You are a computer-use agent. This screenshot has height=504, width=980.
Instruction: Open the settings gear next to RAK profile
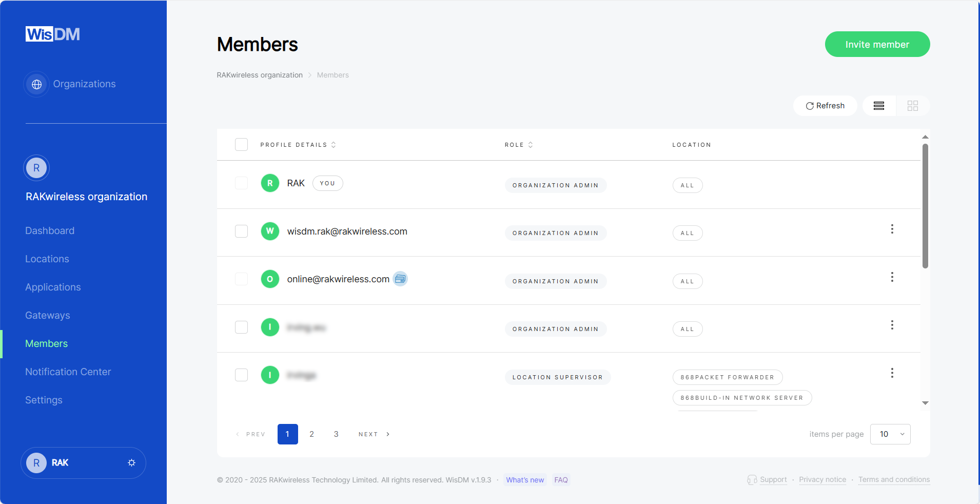tap(131, 463)
